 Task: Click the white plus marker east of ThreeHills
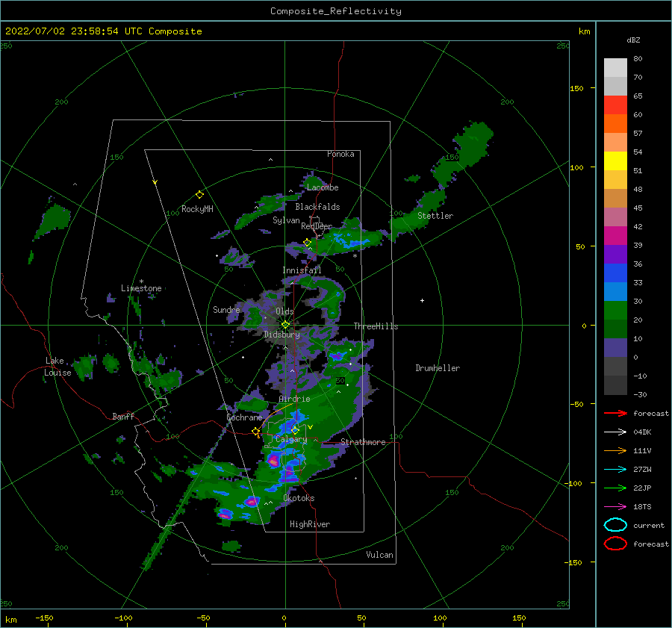click(x=422, y=300)
